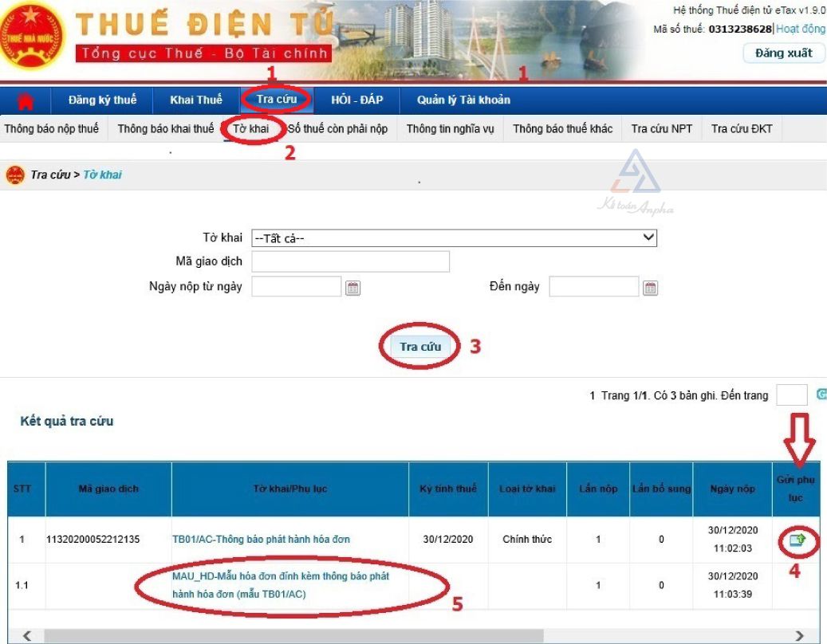Open calendar picker for Ngày nộp từ ngày
827x644 pixels.
point(353,288)
